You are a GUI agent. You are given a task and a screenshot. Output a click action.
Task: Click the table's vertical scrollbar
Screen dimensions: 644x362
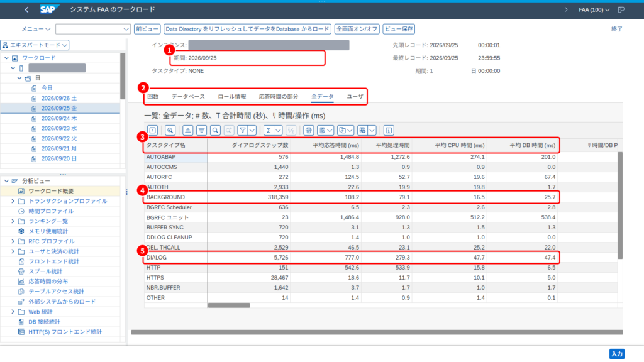[620, 206]
